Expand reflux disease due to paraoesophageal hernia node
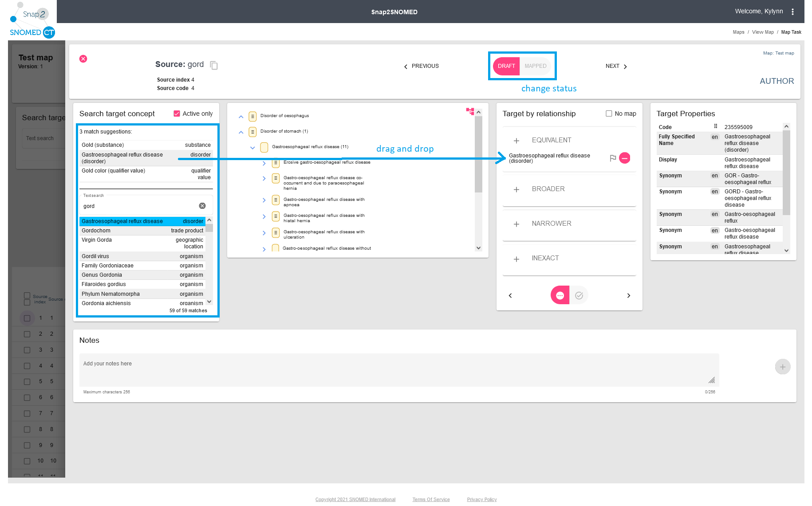The width and height of the screenshot is (812, 506). click(x=264, y=178)
